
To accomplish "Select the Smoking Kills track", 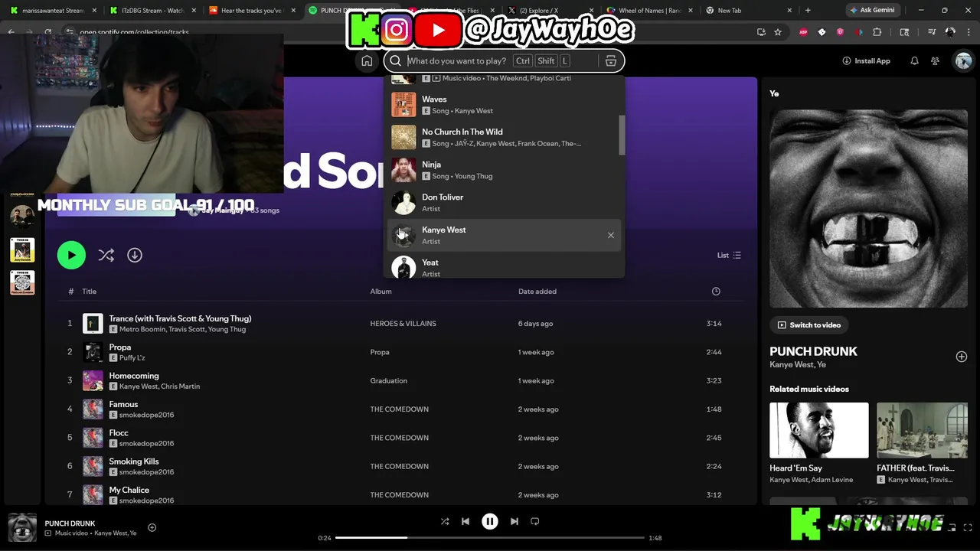I will [x=134, y=461].
